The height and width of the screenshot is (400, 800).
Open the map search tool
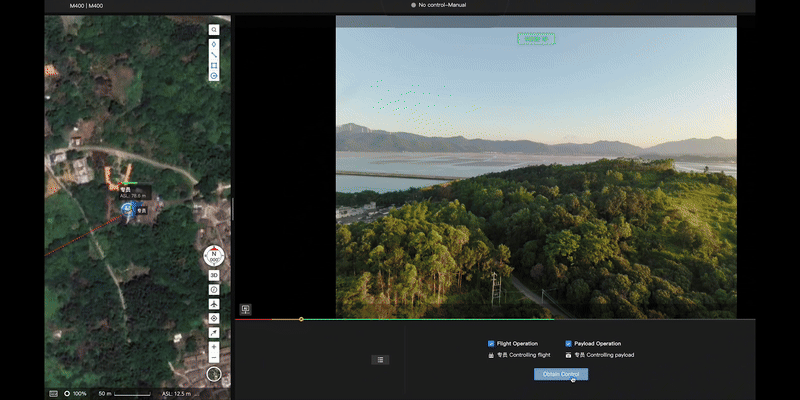pos(214,30)
